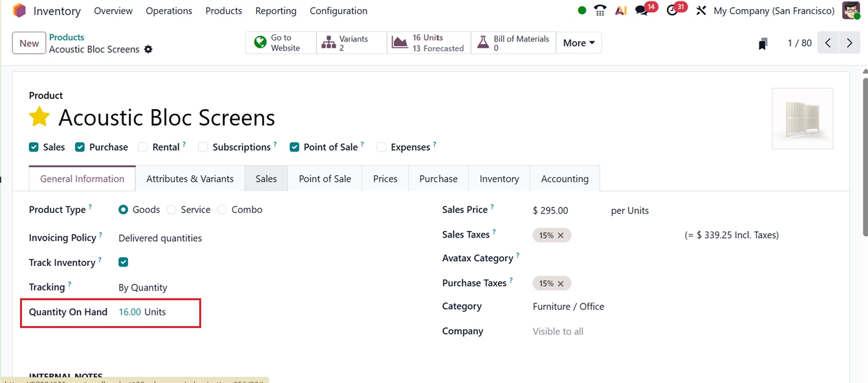Click the 16 Units Forecasted smart button
The height and width of the screenshot is (383, 868).
tap(428, 42)
